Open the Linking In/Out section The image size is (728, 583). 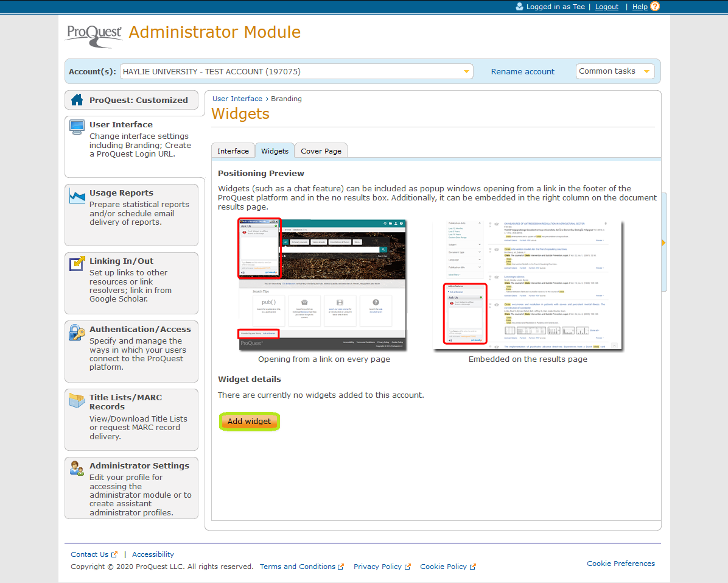tap(121, 261)
